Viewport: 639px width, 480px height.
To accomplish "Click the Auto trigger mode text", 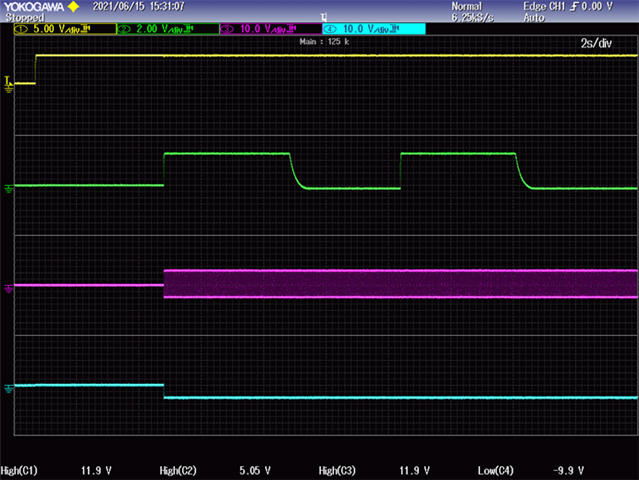I will (x=534, y=18).
